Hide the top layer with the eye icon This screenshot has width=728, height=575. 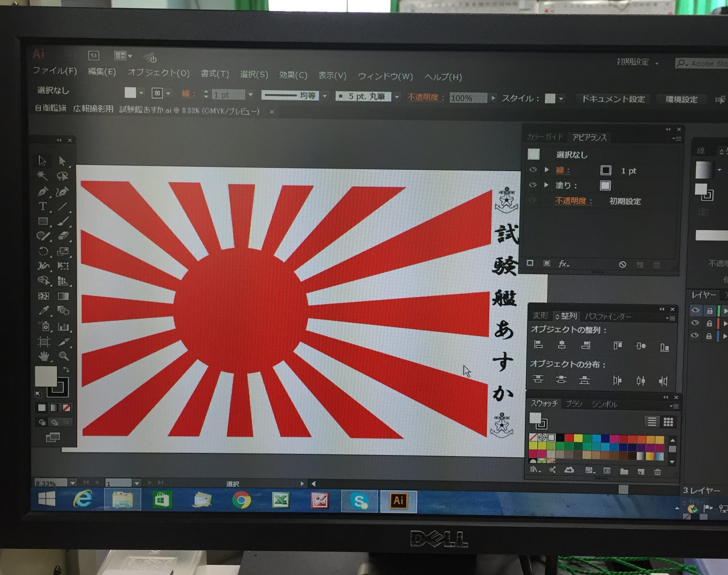tap(695, 310)
